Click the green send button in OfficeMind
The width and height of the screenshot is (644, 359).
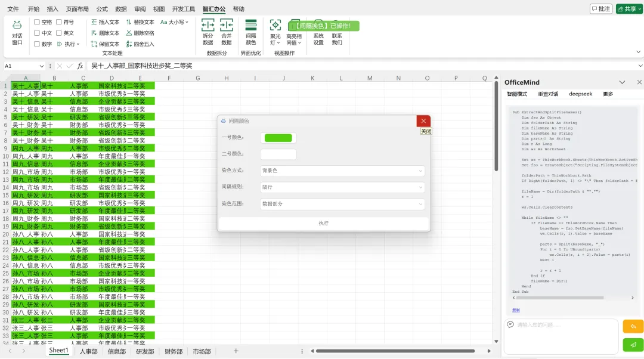tap(633, 345)
